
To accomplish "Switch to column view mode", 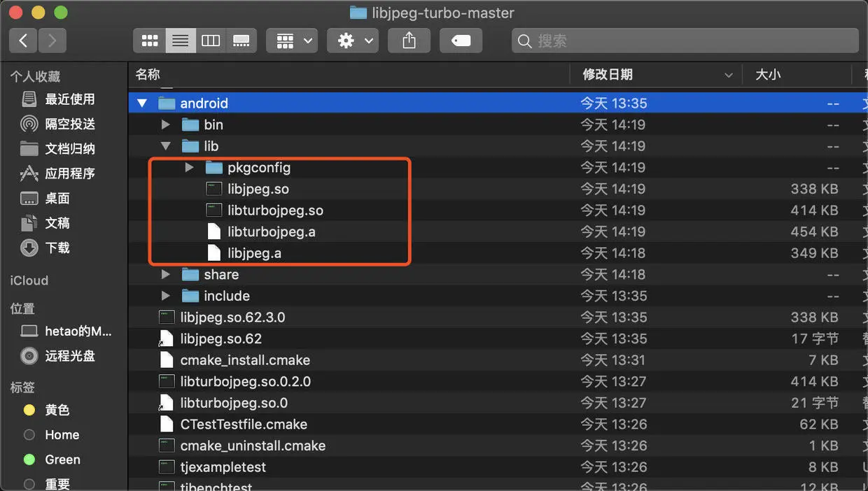I will coord(211,41).
